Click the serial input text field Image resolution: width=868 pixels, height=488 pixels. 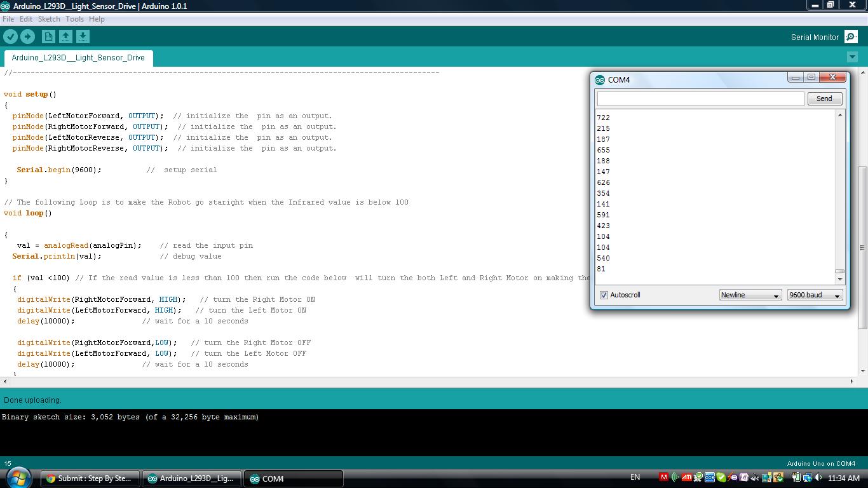(x=700, y=98)
